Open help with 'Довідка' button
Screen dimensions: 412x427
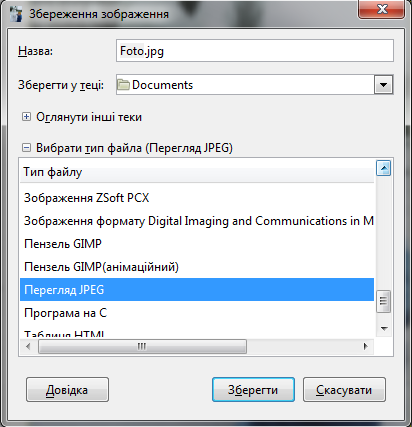point(67,390)
